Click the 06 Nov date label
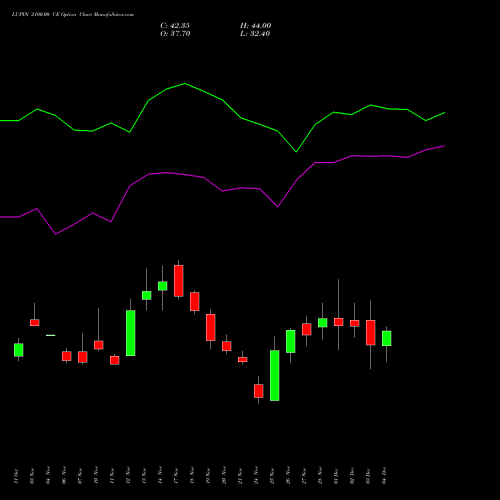The height and width of the screenshot is (500, 500). [x=64, y=475]
